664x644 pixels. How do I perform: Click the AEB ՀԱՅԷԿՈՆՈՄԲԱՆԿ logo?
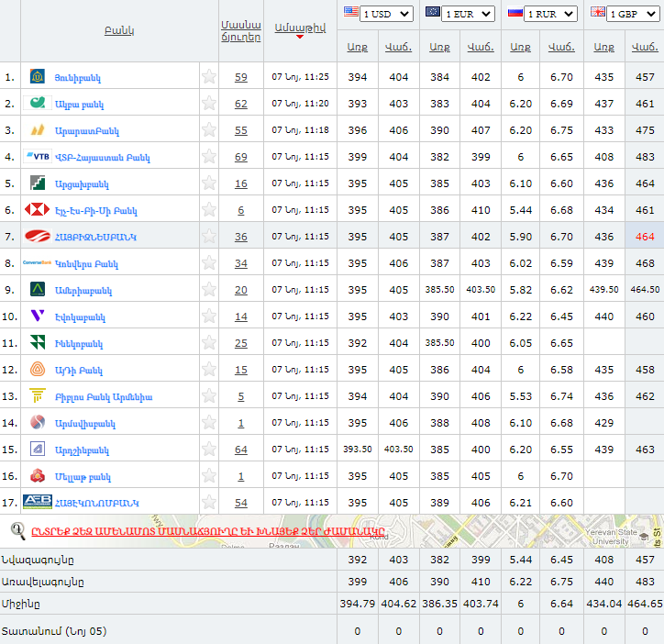[x=38, y=502]
